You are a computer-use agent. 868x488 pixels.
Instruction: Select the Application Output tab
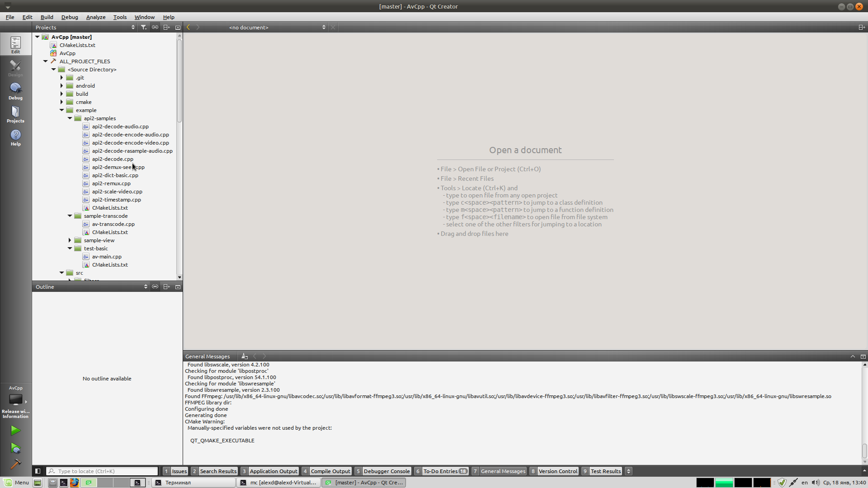273,471
